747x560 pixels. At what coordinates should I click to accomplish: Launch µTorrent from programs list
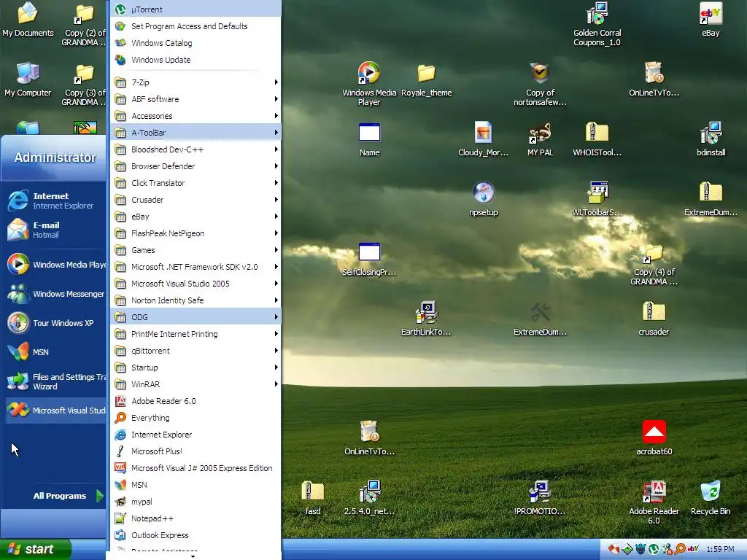[x=196, y=9]
